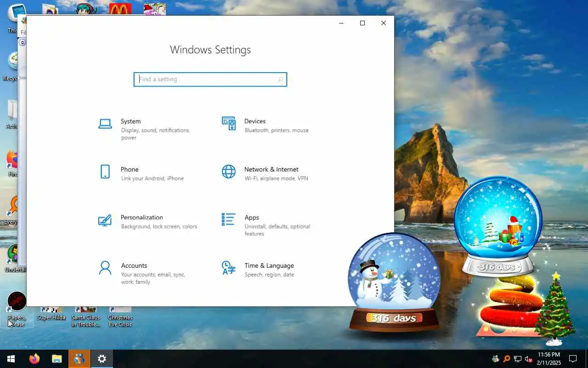Click "Background, lock screen, colors" description

[x=159, y=226]
